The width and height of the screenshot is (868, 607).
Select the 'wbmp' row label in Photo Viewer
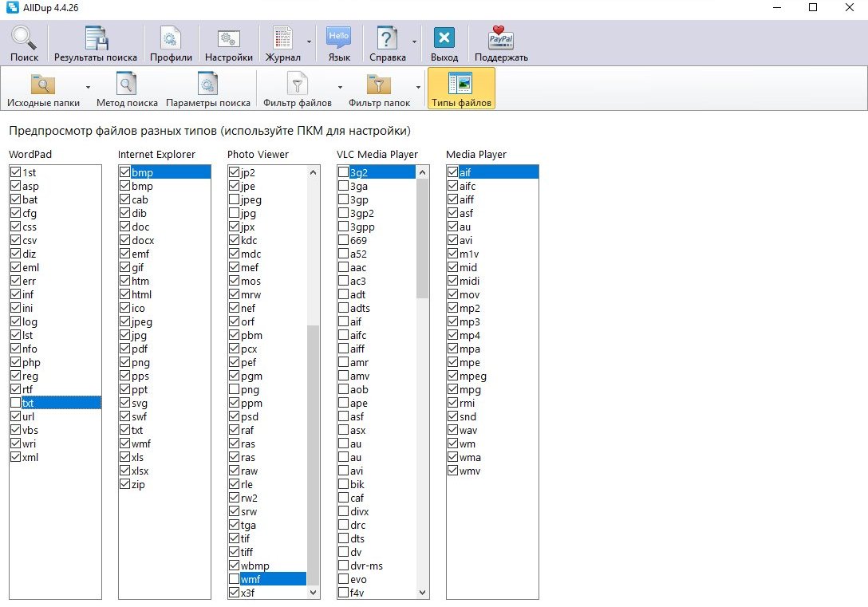(255, 566)
